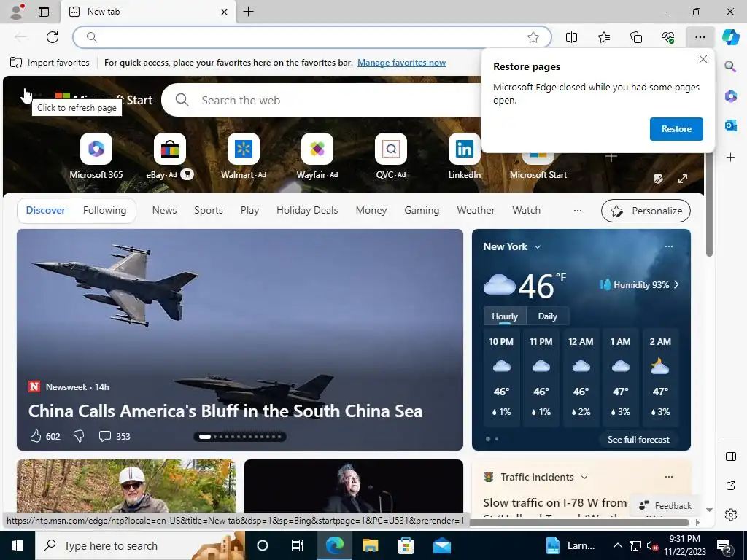Select Hourly weather view

pos(505,316)
